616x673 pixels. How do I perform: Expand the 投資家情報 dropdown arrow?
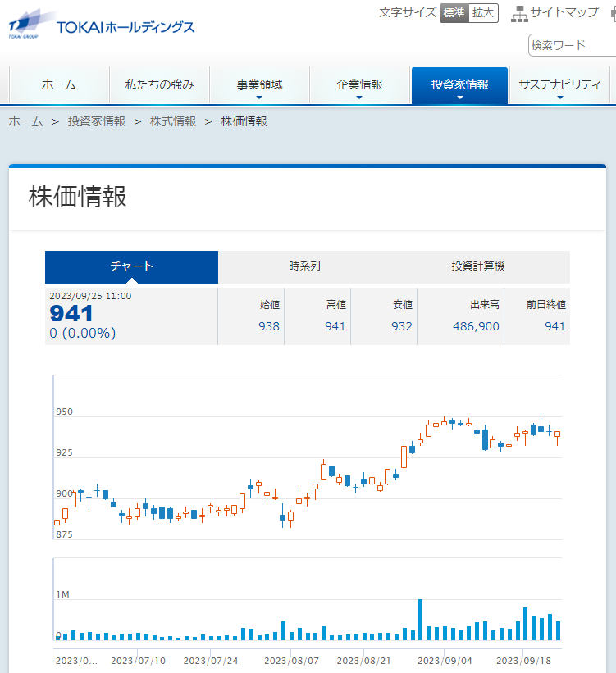coord(459,98)
